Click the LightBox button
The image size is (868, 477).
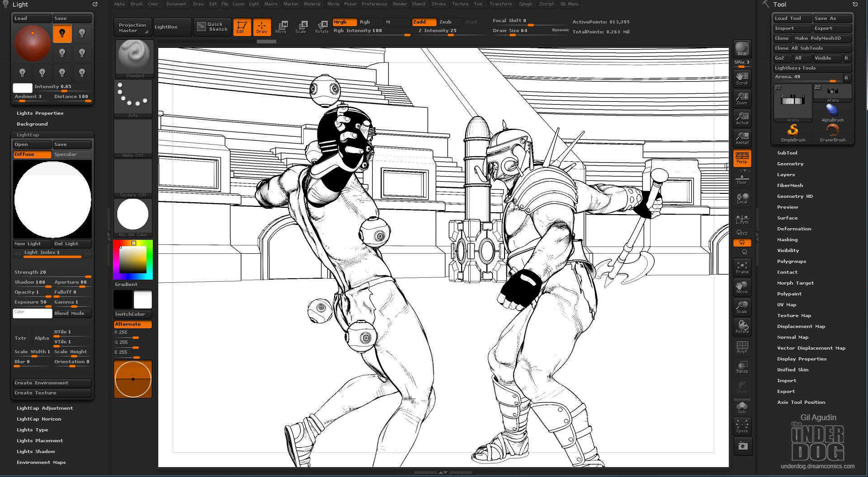coord(172,27)
